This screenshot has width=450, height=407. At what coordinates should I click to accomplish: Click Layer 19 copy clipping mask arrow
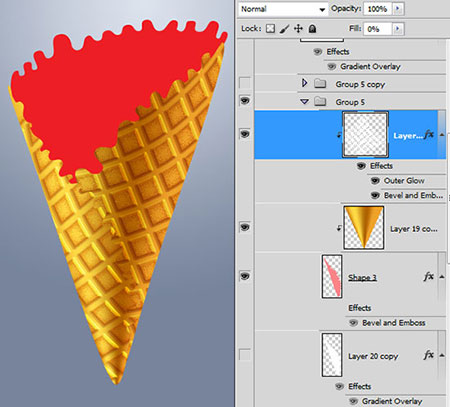coord(339,228)
